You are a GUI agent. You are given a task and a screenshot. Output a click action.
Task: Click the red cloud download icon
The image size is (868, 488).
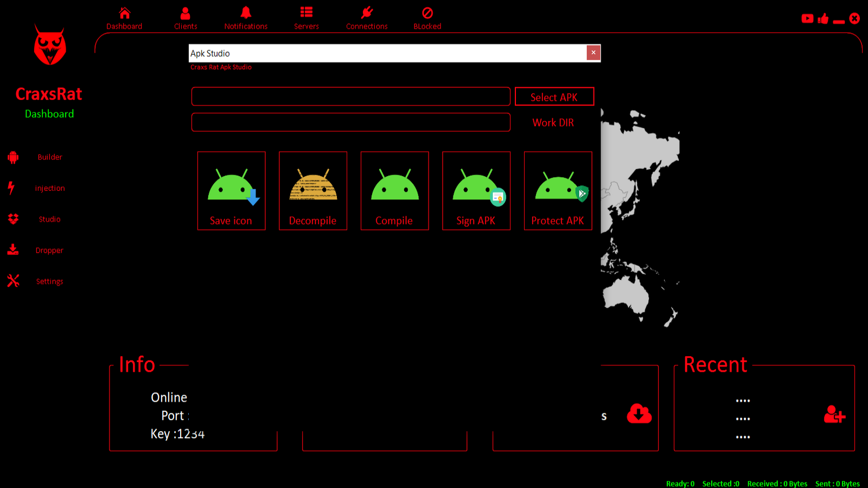point(639,414)
